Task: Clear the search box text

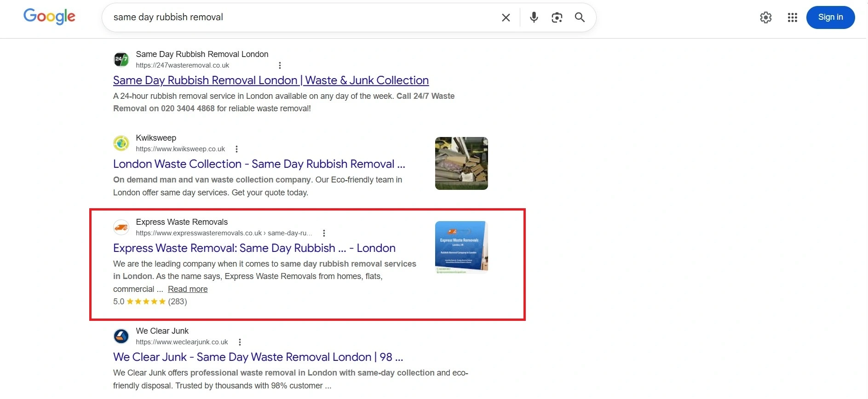Action: (506, 17)
